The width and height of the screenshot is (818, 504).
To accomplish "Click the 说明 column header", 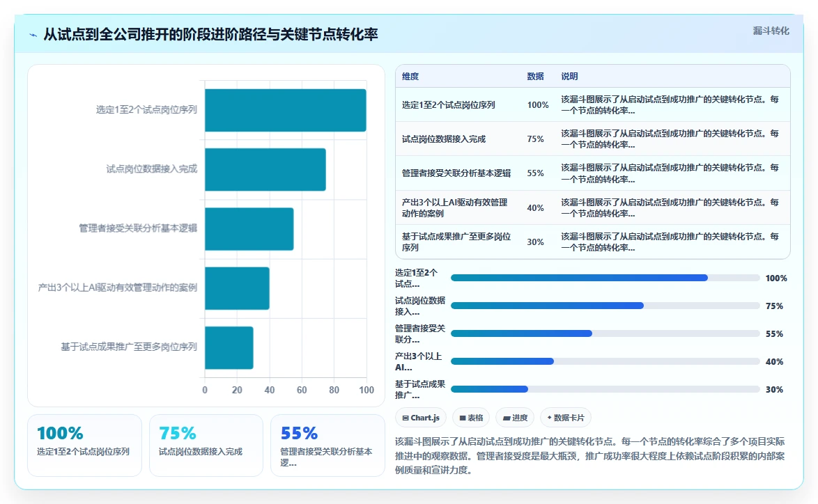I will tap(569, 76).
